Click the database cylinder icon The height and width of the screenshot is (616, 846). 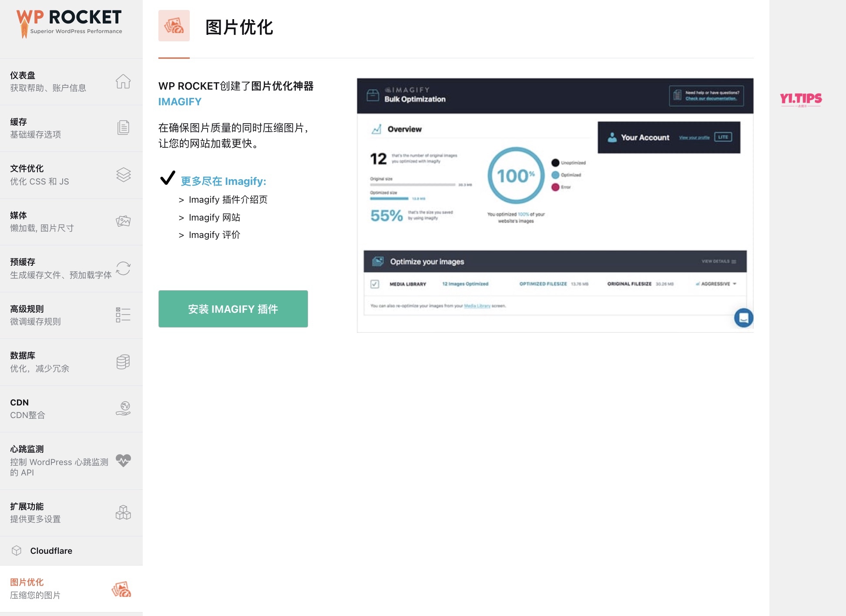click(123, 362)
